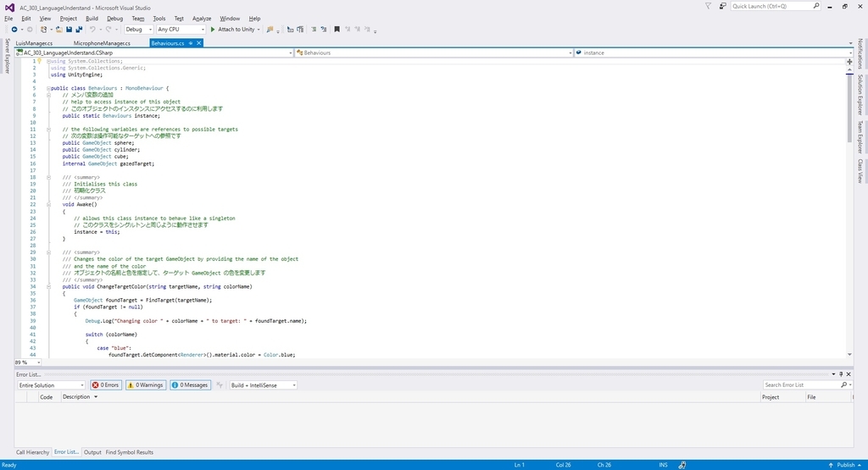Toggle the 0 Warnings filter
868x470 pixels.
[x=145, y=385]
